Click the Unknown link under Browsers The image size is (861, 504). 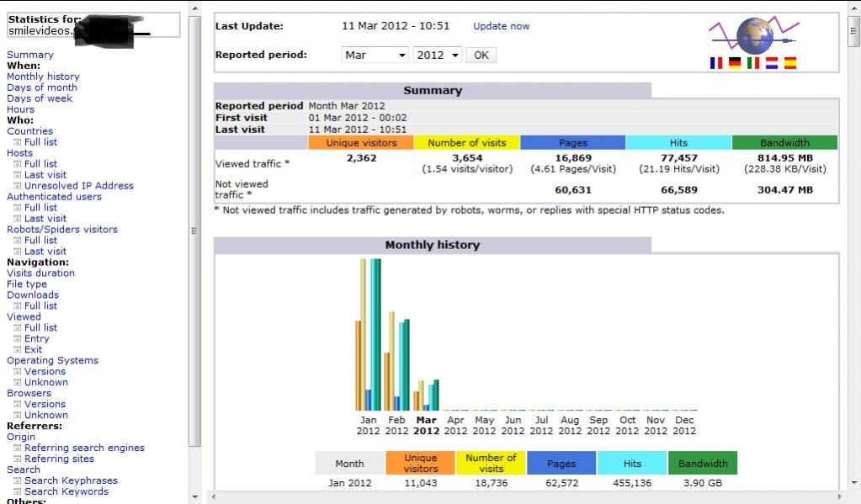coord(46,415)
